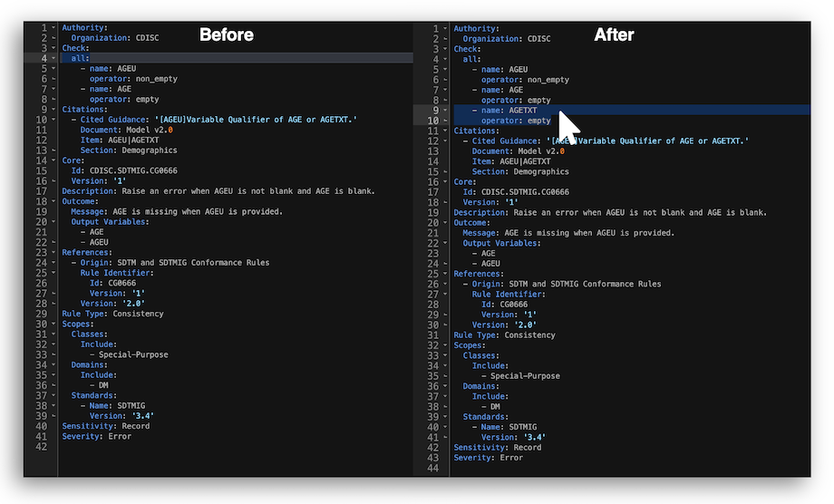
Task: Click 'Severity: Error' in the Before editor
Action: (x=96, y=436)
